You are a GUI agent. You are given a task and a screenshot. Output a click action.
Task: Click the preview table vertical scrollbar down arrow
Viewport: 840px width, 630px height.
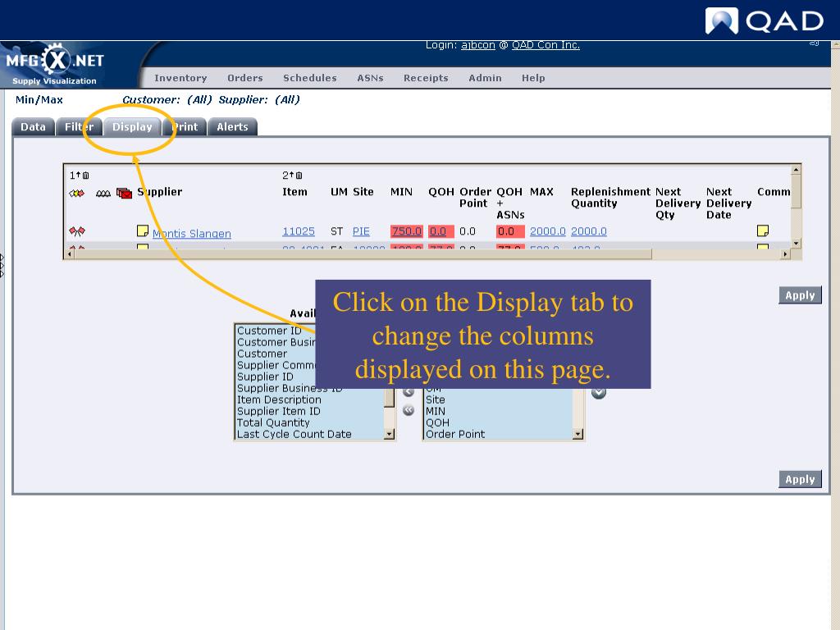(x=796, y=243)
